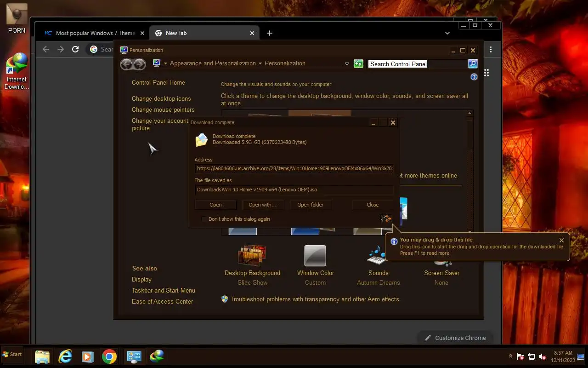Expand dropdown arrow before Appearance and Personalization
This screenshot has width=588, height=368.
point(165,63)
